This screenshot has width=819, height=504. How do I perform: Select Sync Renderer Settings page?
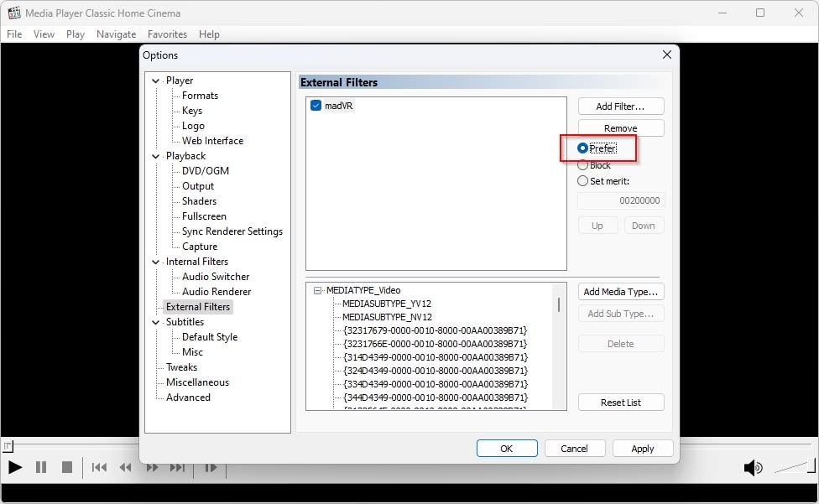[232, 231]
